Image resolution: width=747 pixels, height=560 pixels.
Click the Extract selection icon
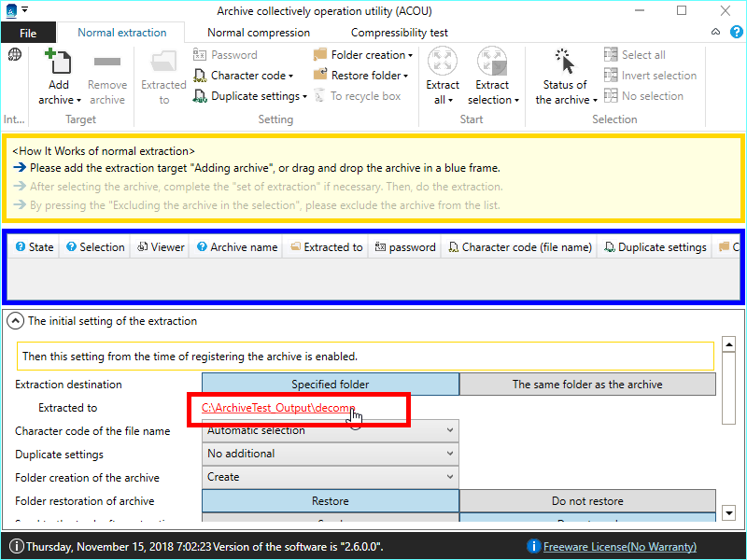pos(492,63)
